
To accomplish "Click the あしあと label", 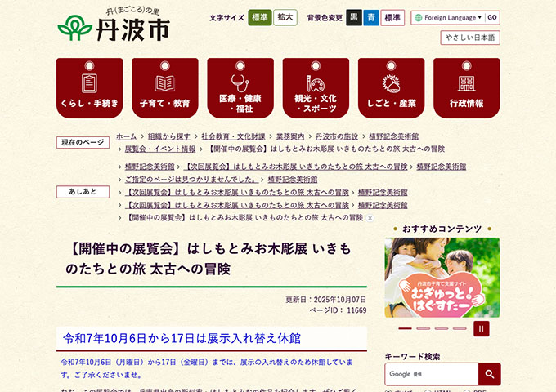I will 83,192.
